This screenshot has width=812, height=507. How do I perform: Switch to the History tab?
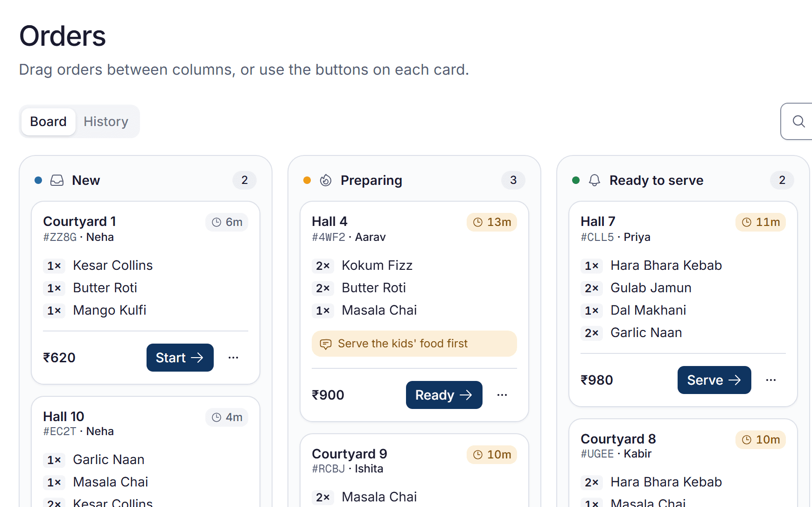(x=106, y=121)
